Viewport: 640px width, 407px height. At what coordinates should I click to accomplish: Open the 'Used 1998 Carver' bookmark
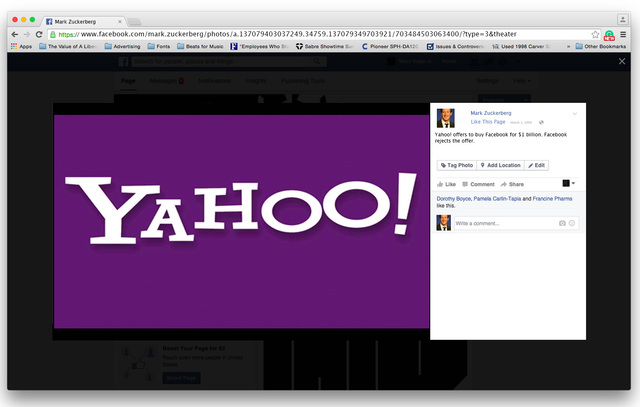click(x=521, y=46)
